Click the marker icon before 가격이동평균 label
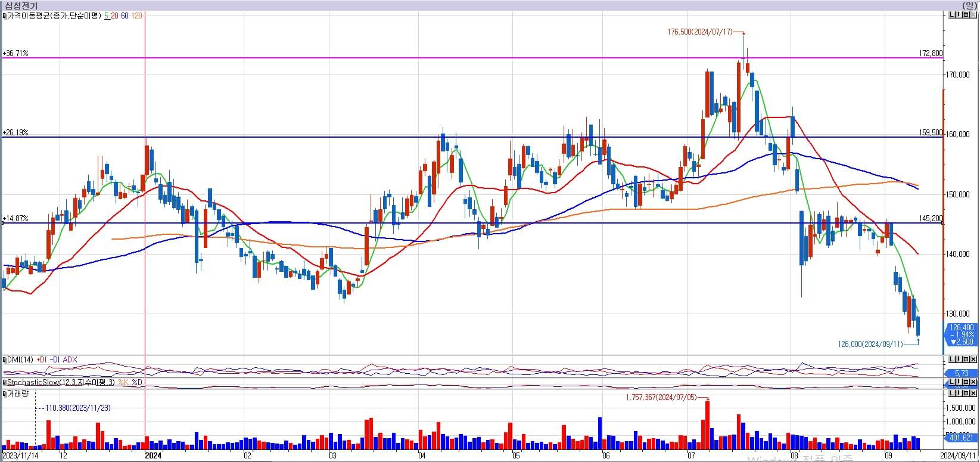 tap(4, 16)
